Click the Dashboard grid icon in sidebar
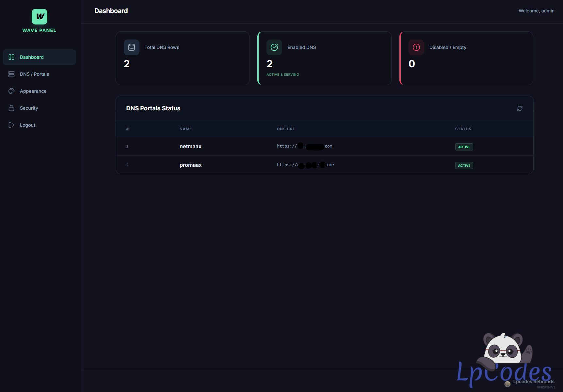 click(x=11, y=57)
